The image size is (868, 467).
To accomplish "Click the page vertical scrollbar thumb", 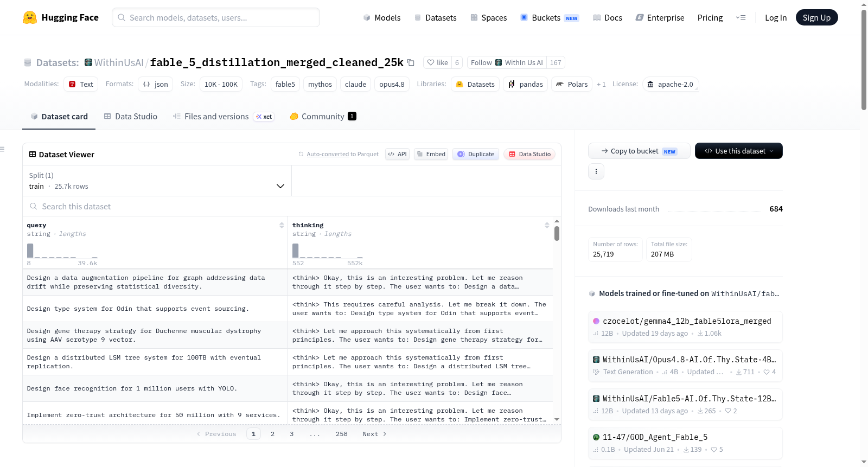I will click(864, 60).
